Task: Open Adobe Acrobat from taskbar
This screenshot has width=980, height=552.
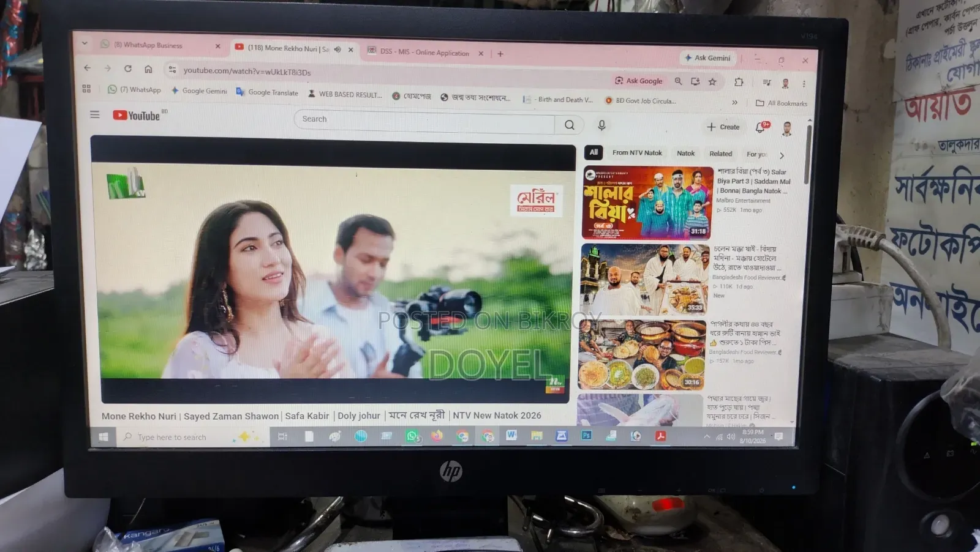Action: coord(660,436)
